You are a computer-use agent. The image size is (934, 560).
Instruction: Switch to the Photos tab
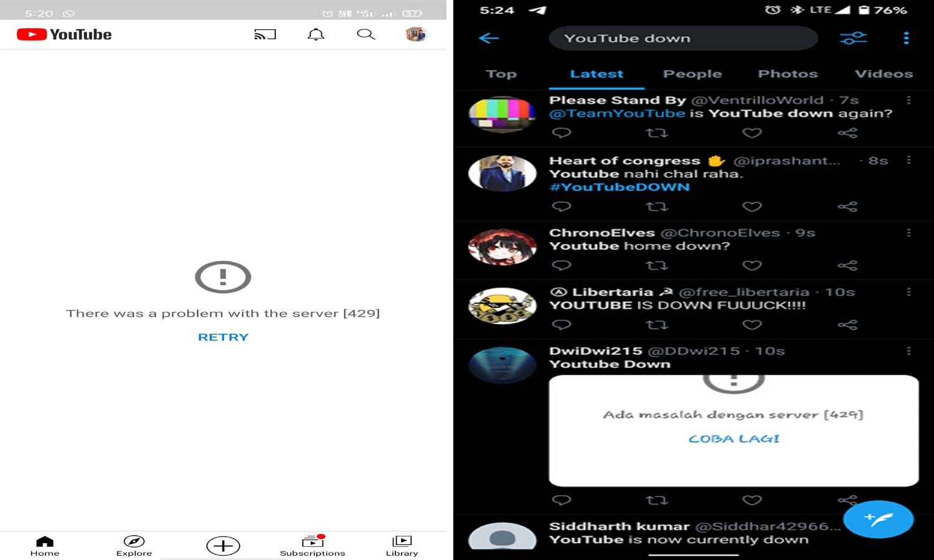coord(788,74)
